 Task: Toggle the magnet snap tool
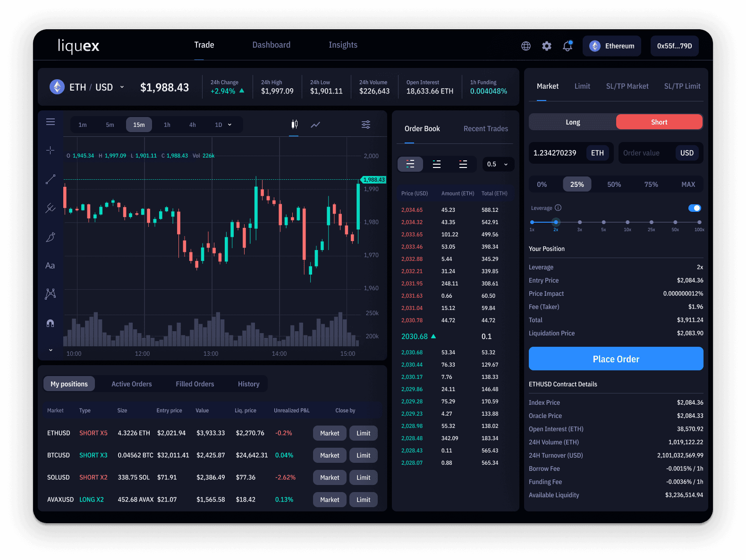point(51,323)
